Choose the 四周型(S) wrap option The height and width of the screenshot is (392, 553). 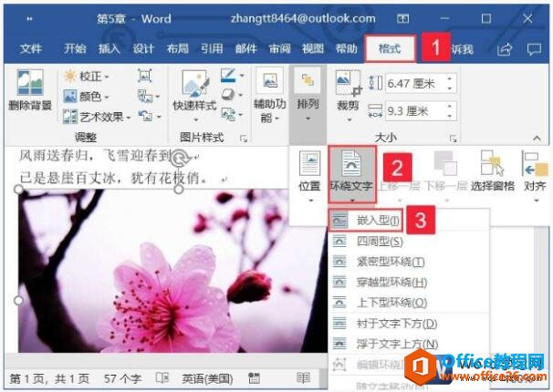coord(409,242)
